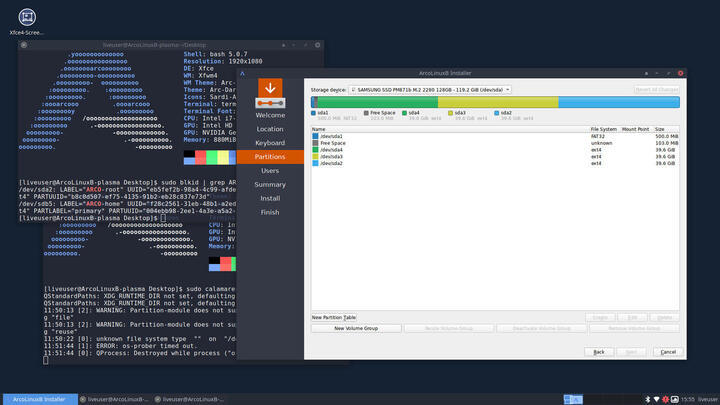Image resolution: width=720 pixels, height=405 pixels.
Task: Click the greyed Delete button
Action: pyautogui.click(x=664, y=317)
